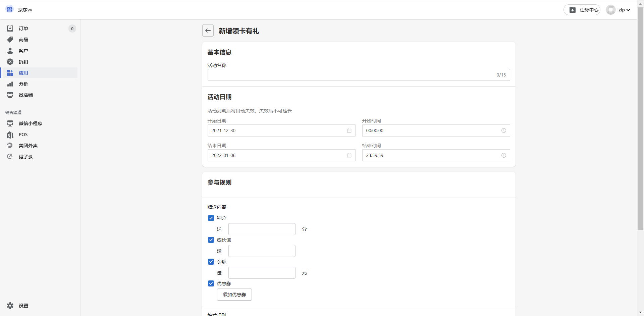Expand the zlp account dropdown arrow
Image resolution: width=644 pixels, height=316 pixels.
628,10
